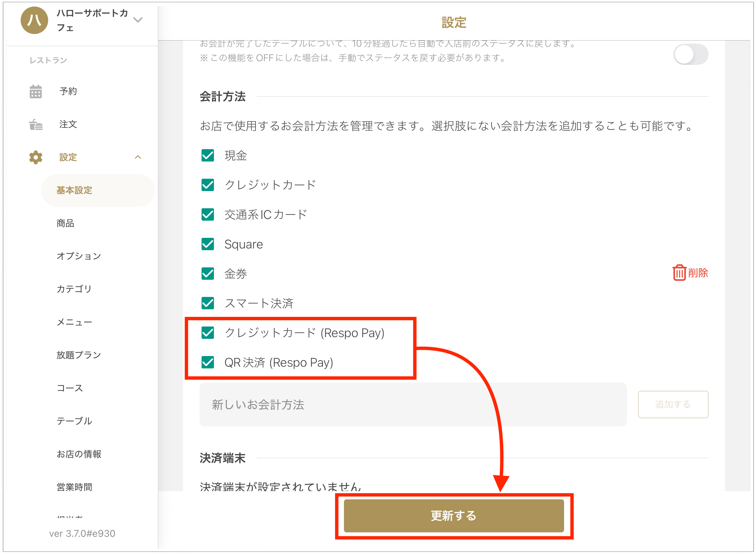The image size is (756, 554).
Task: Collapse the 設定 submenu chevron
Action: point(138,157)
